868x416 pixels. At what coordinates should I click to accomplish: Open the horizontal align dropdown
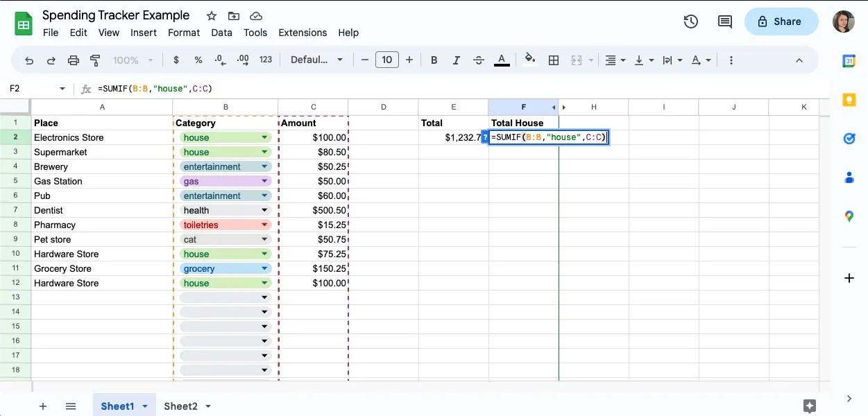coord(620,60)
